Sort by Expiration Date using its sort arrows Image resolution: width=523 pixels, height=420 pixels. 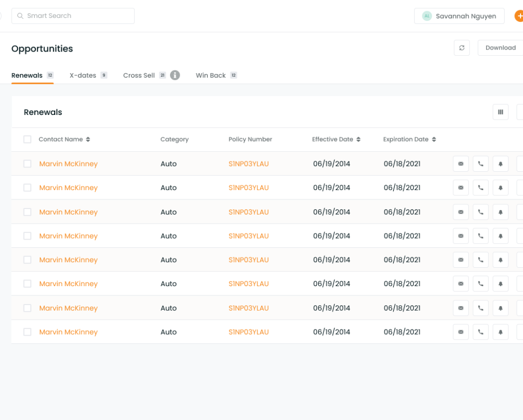pyautogui.click(x=434, y=139)
